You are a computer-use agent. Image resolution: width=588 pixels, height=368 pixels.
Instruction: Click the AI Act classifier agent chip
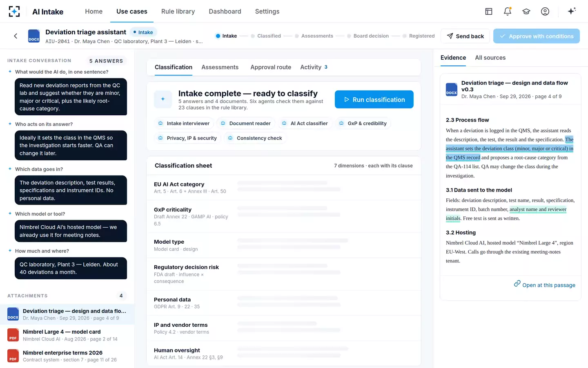(x=305, y=123)
